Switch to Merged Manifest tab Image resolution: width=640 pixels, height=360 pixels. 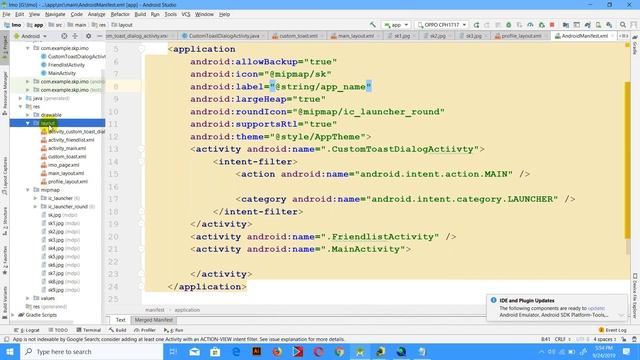click(154, 320)
